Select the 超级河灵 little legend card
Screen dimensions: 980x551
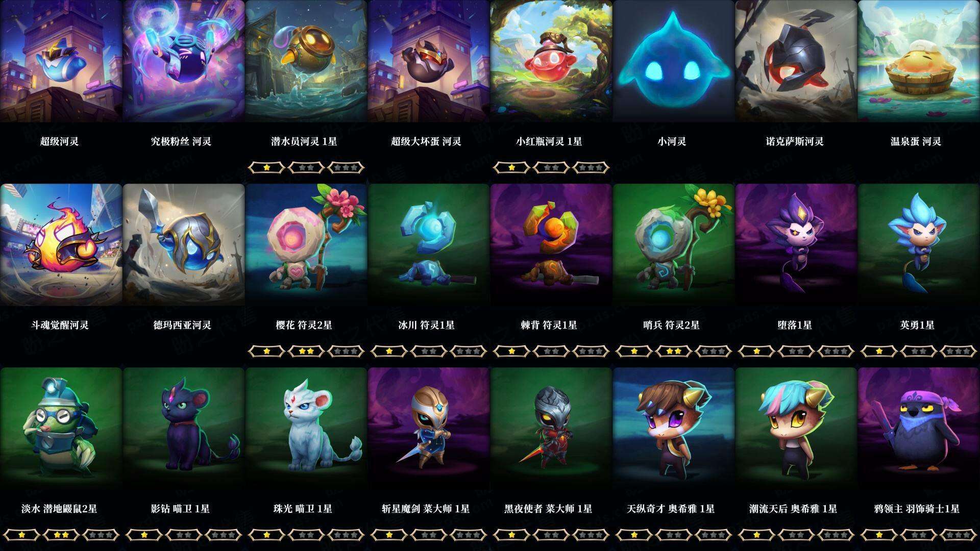click(x=61, y=61)
